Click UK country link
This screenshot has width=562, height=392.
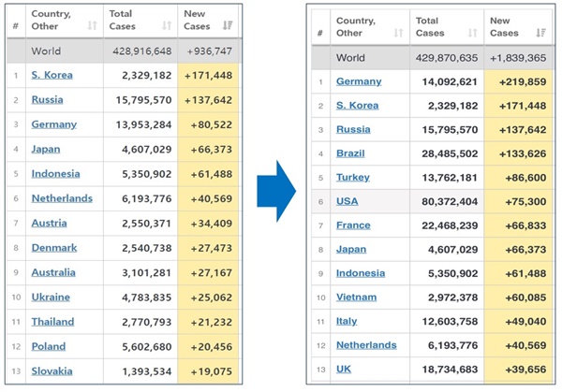tap(344, 370)
